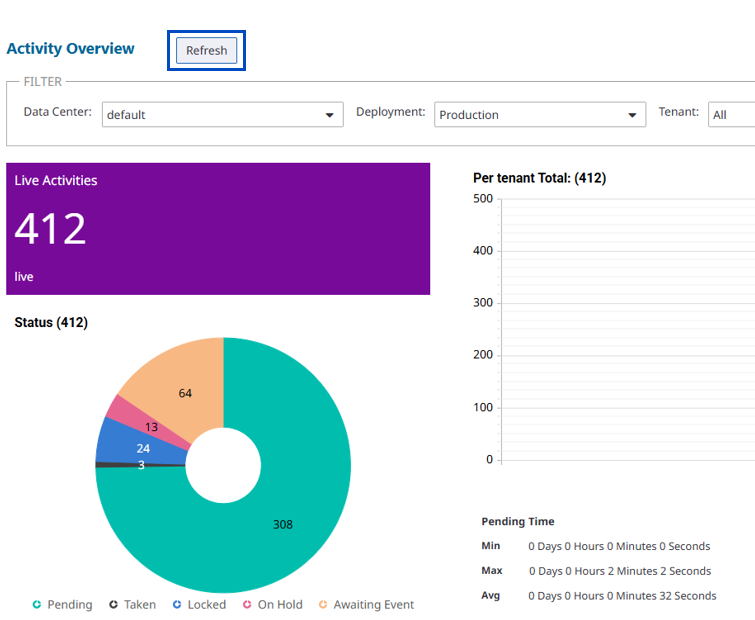Open the Tenant filter dropdown

(x=731, y=114)
